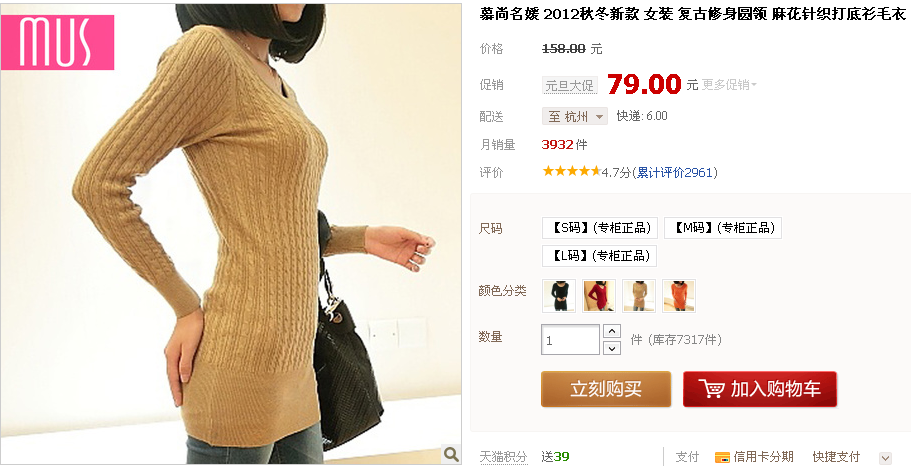Viewport: 911px width, 467px height.
Task: Increase quantity with the up arrow
Action: pyautogui.click(x=612, y=331)
